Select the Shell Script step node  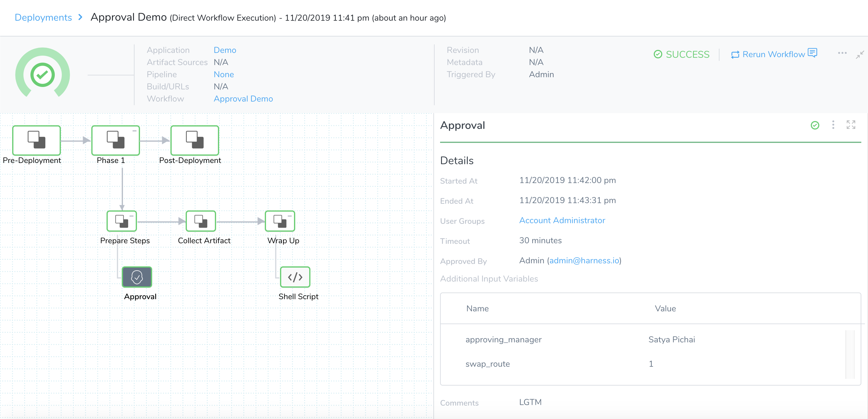[295, 277]
